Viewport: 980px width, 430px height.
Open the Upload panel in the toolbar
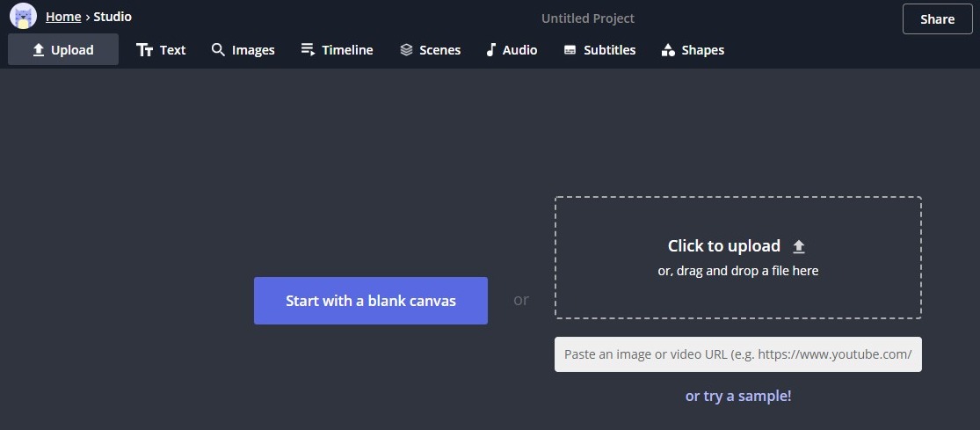[63, 50]
